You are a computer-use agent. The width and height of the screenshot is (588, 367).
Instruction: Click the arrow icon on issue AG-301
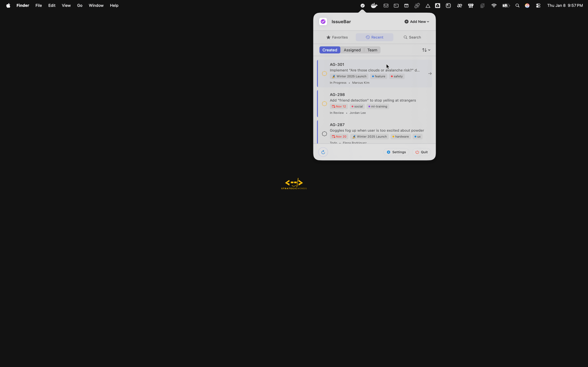pyautogui.click(x=430, y=74)
